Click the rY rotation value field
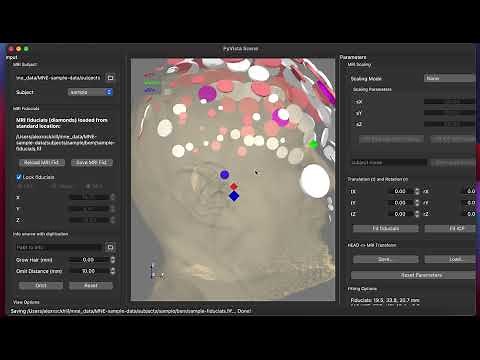The image size is (480, 360). point(468,203)
